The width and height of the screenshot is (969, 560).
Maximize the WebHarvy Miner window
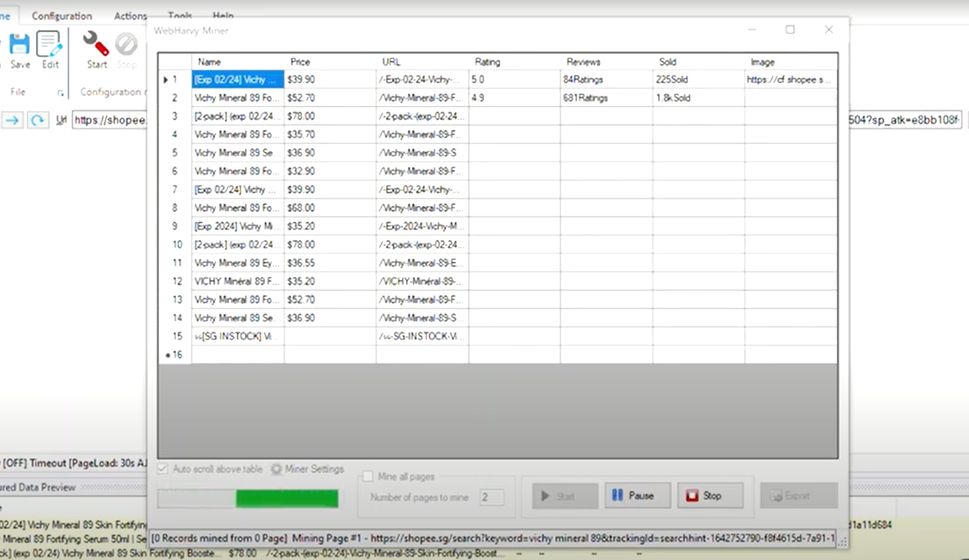tap(790, 29)
